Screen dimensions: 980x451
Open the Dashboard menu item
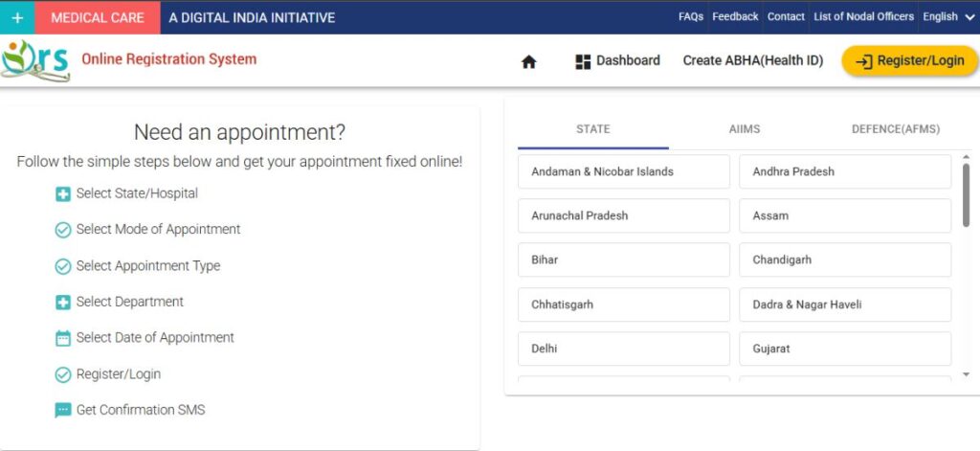[x=617, y=60]
